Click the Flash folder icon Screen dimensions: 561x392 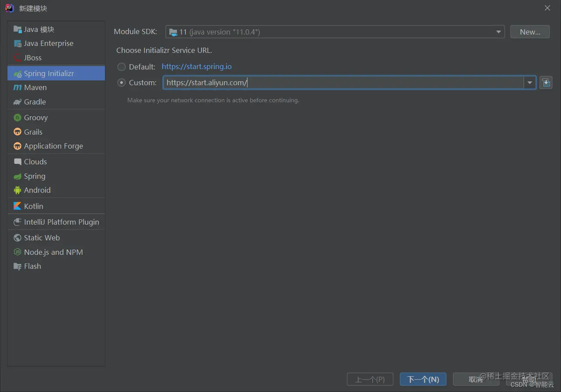17,266
